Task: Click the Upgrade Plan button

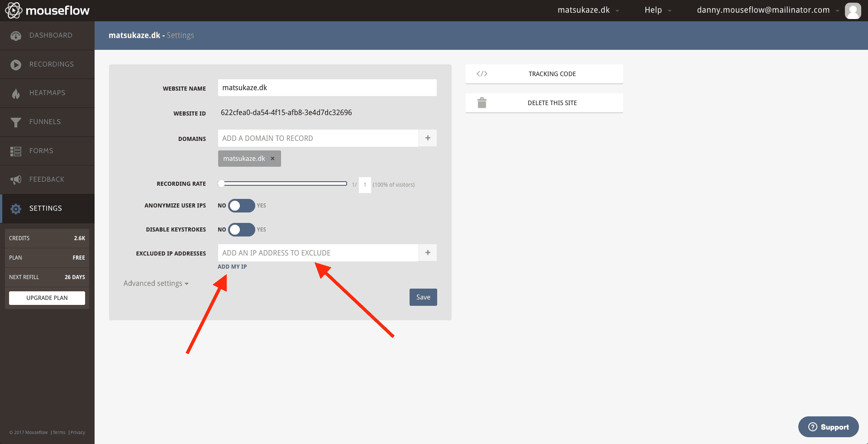Action: pos(47,298)
